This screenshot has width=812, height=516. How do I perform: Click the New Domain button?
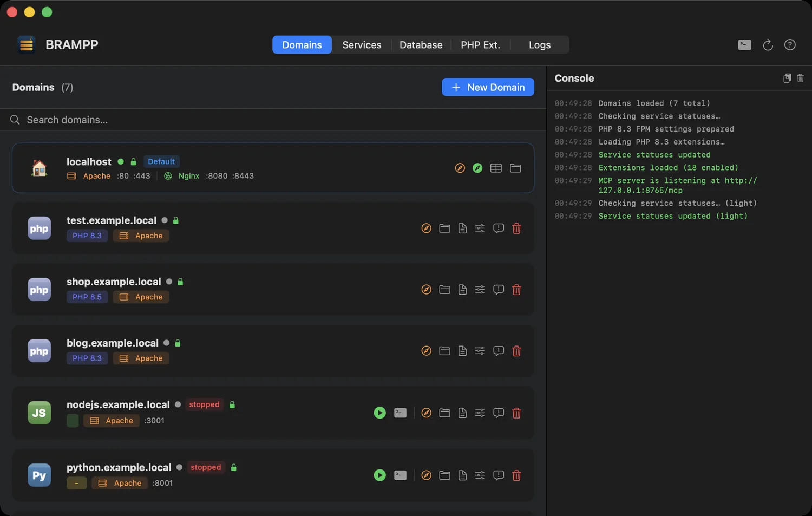point(488,87)
